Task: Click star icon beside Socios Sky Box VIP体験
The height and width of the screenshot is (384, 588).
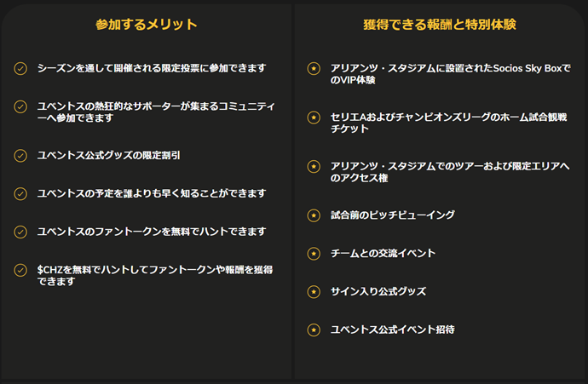Action: [314, 69]
